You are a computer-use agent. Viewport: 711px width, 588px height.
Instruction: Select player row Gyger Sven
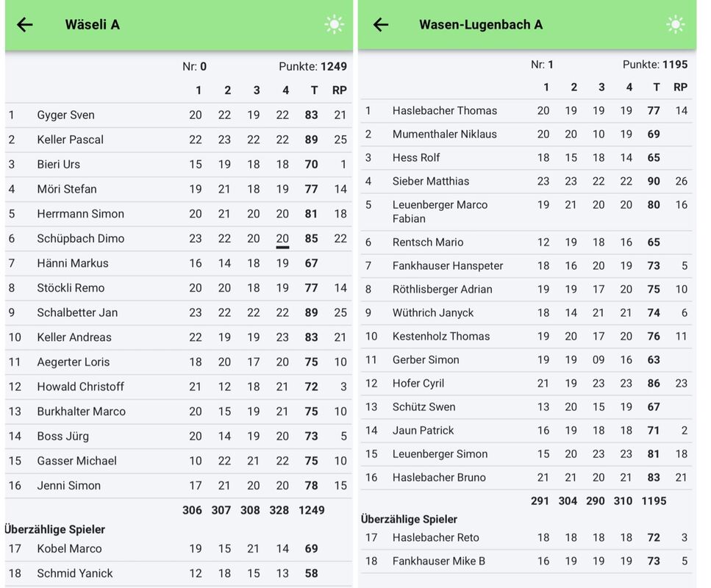click(66, 115)
